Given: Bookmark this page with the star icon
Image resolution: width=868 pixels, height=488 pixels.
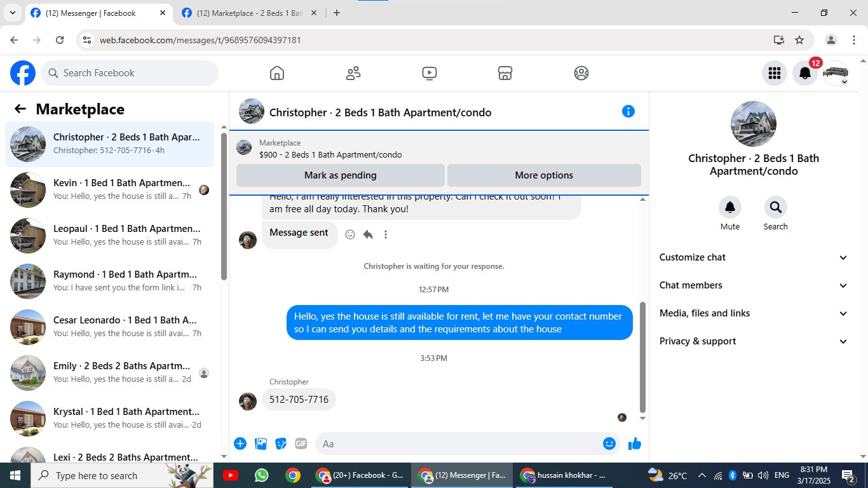Looking at the screenshot, I should (799, 40).
